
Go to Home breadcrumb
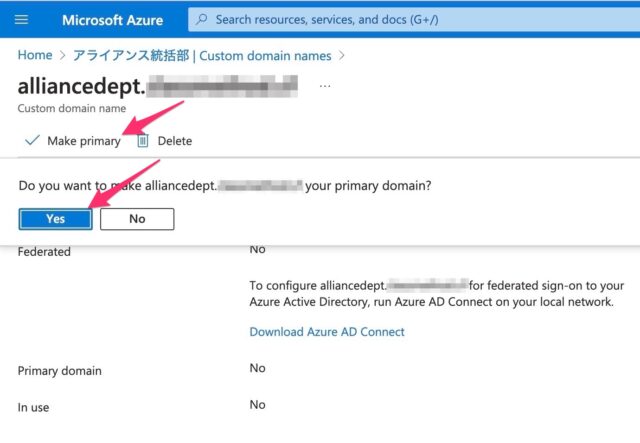[x=35, y=55]
